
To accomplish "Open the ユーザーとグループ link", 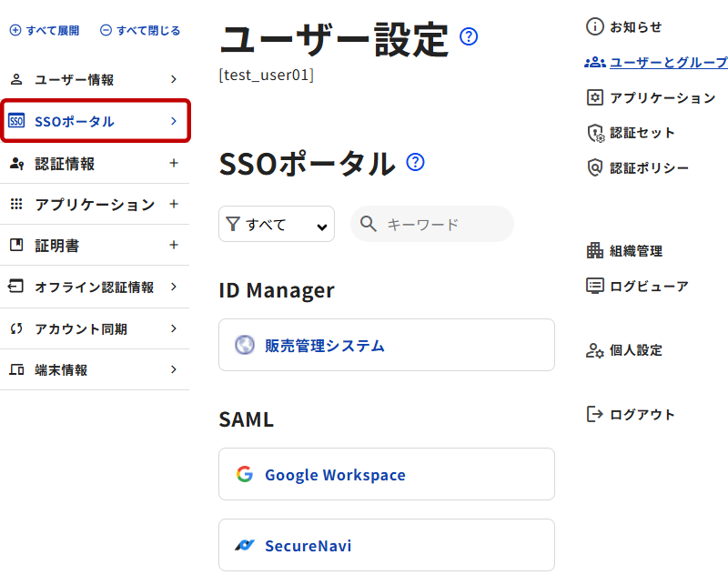I will point(667,63).
